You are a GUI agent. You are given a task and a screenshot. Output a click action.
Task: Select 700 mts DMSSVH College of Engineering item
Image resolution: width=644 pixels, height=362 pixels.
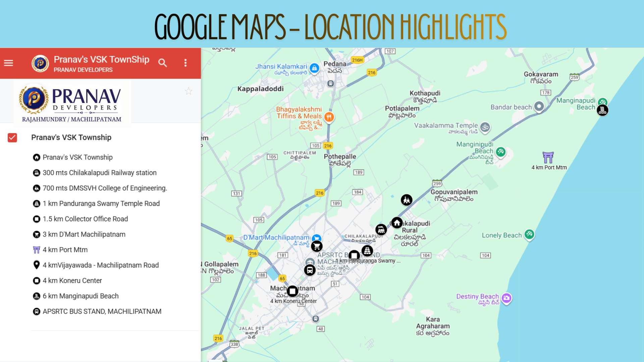105,188
